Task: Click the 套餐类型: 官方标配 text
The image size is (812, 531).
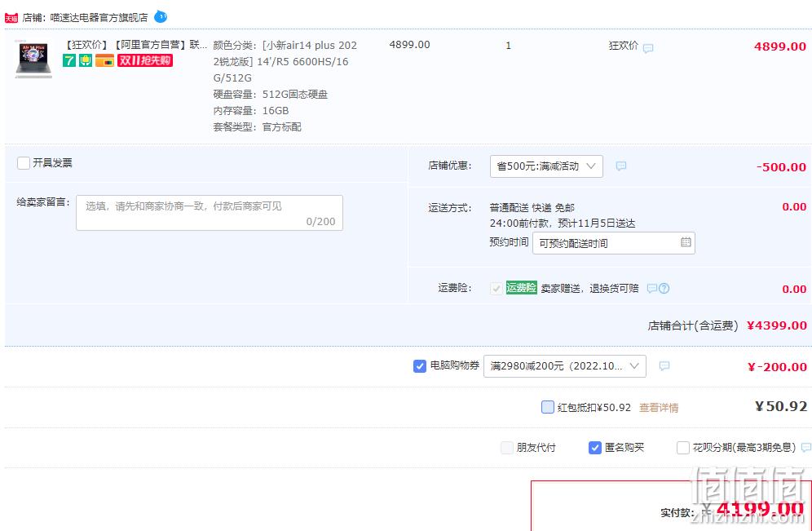Action: point(257,127)
